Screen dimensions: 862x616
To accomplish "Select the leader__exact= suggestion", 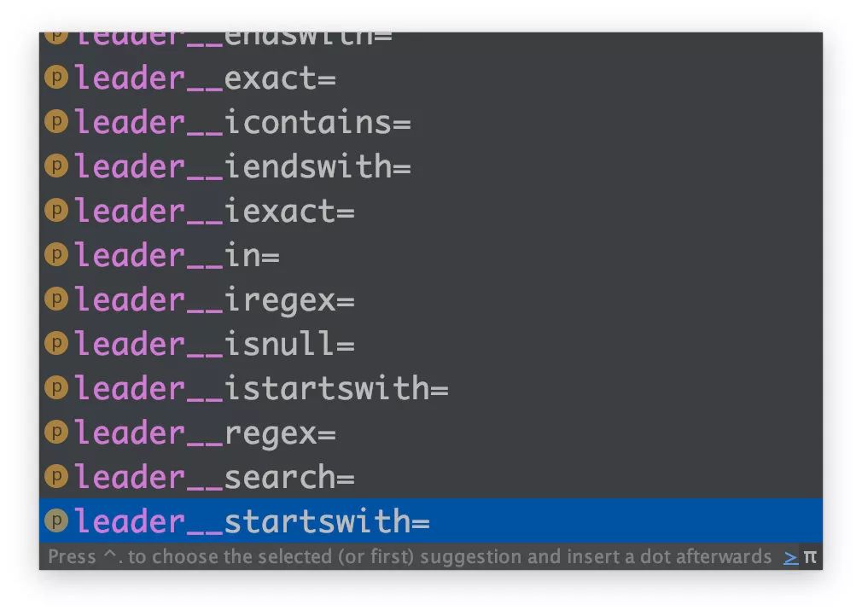I will [205, 78].
